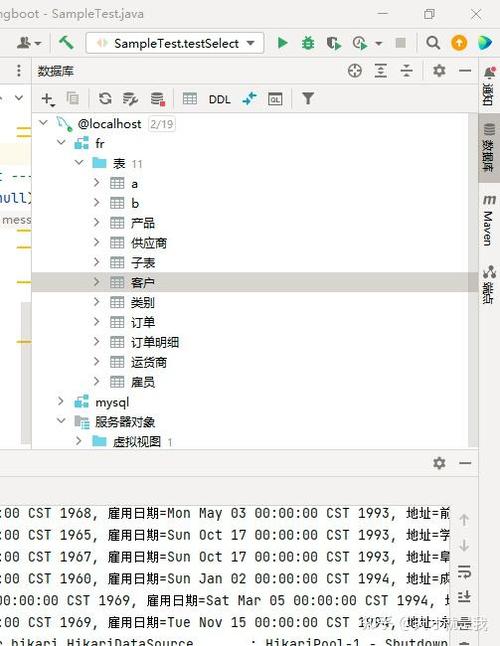The height and width of the screenshot is (646, 500).
Task: Expand the 产品 table node
Action: (96, 222)
